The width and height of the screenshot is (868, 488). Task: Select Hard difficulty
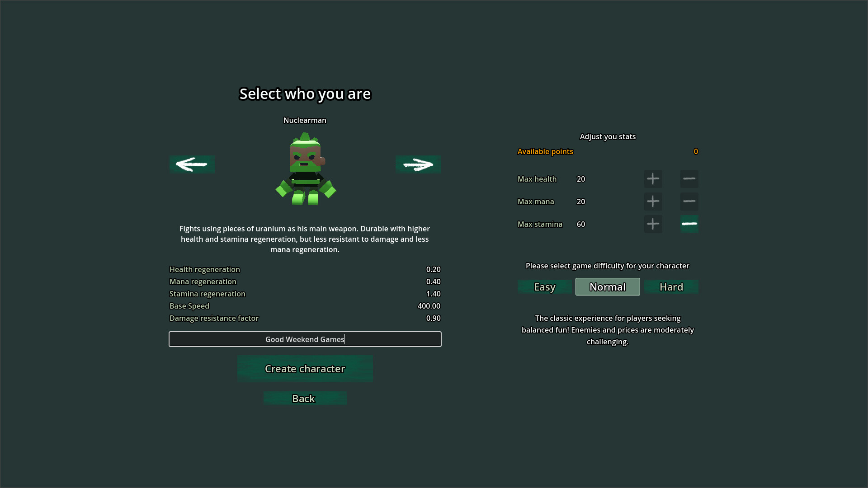click(x=671, y=287)
